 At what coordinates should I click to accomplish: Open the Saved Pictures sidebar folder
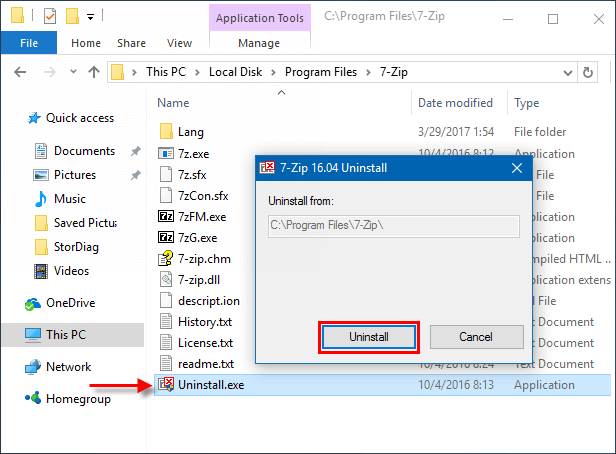click(x=85, y=223)
